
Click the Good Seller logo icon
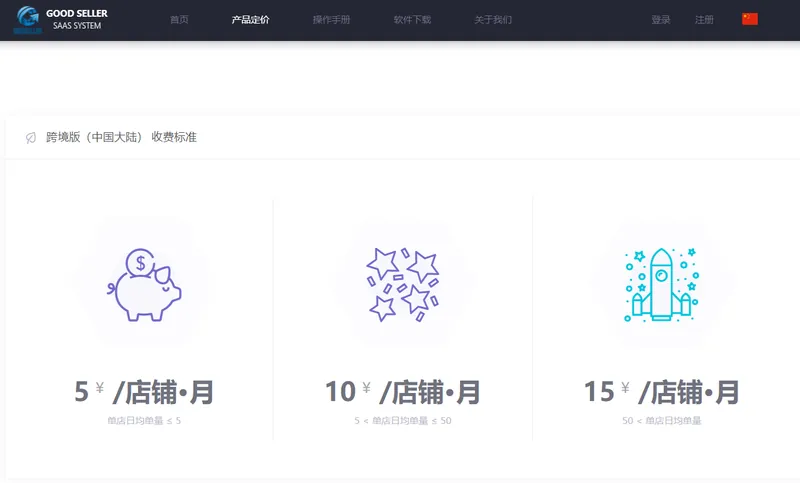tap(28, 20)
